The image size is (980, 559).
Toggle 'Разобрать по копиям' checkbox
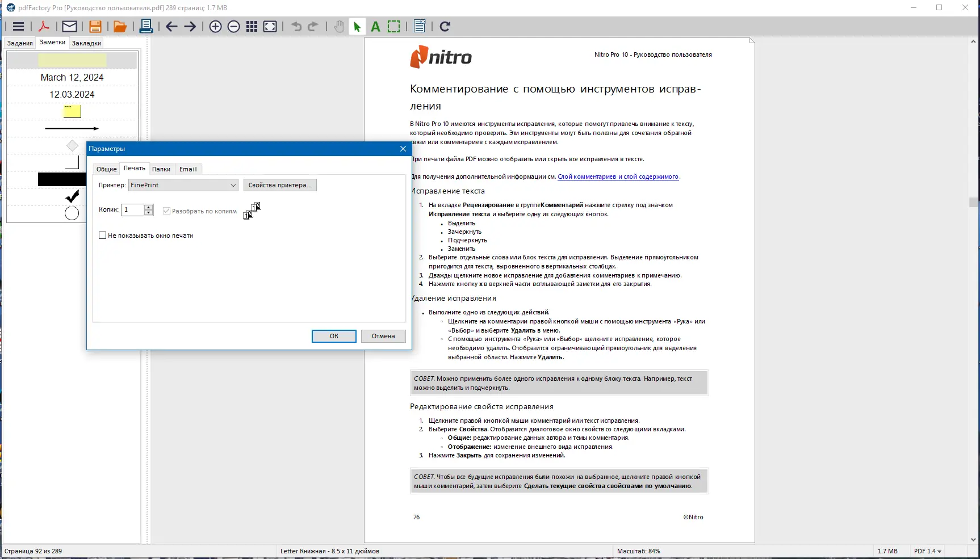click(x=166, y=211)
